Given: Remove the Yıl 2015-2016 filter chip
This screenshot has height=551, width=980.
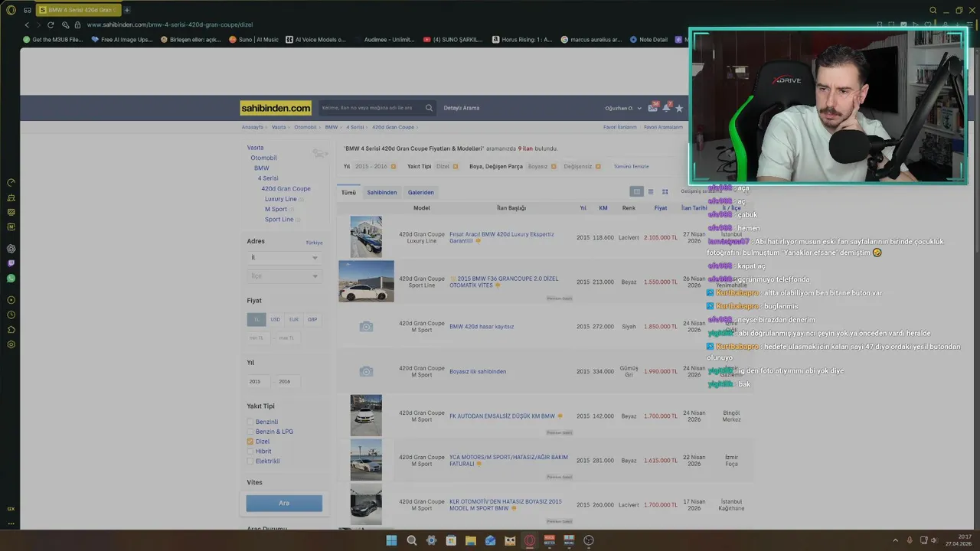Looking at the screenshot, I should point(394,166).
